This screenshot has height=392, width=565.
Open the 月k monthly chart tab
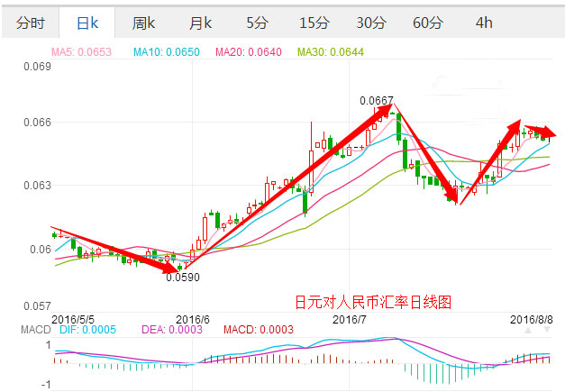click(x=200, y=23)
